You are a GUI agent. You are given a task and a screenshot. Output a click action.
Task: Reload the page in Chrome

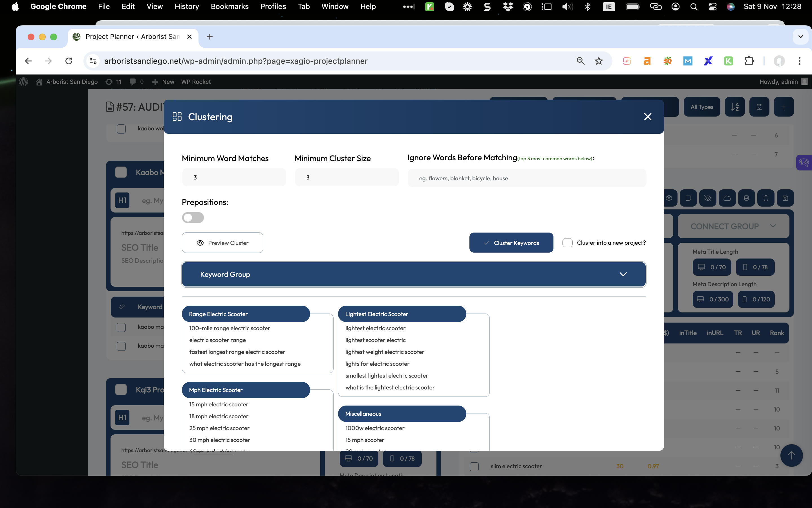[69, 61]
